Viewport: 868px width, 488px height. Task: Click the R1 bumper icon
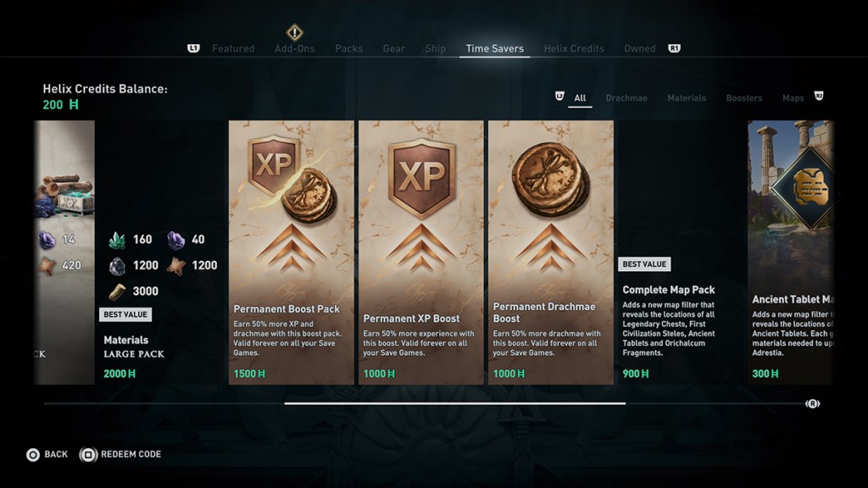click(x=674, y=48)
